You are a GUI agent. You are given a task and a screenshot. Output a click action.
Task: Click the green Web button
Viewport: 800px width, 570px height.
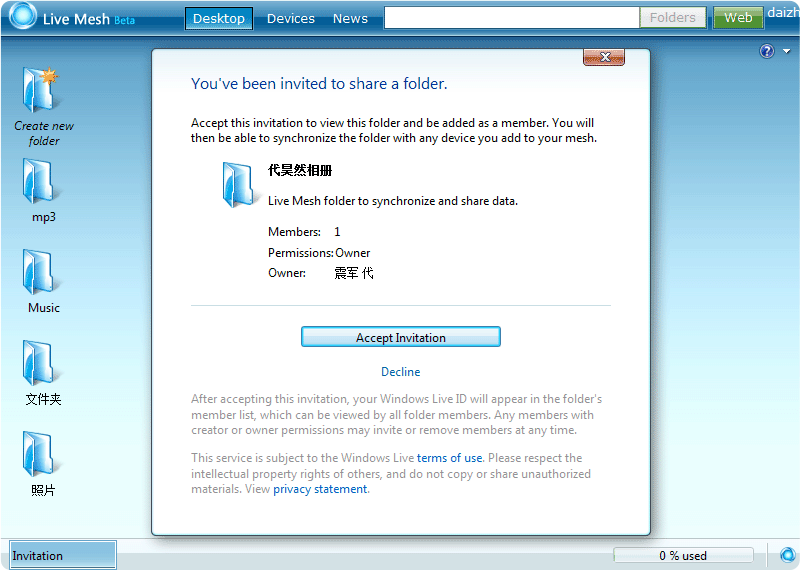pos(738,18)
